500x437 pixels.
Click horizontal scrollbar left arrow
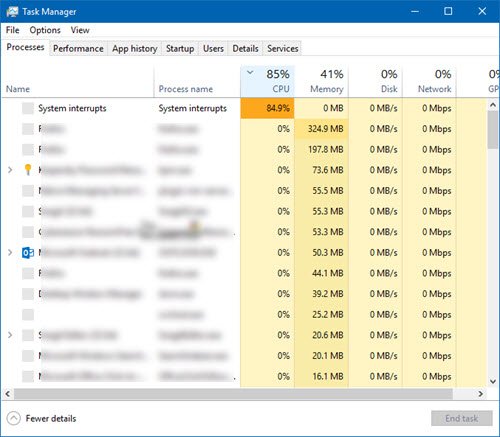click(x=7, y=394)
